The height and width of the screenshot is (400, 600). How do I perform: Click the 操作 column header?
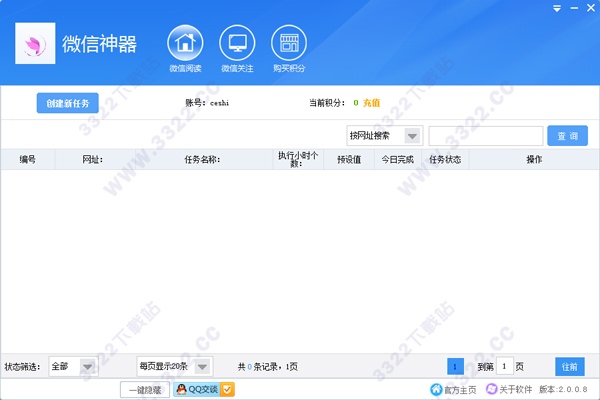click(x=534, y=159)
